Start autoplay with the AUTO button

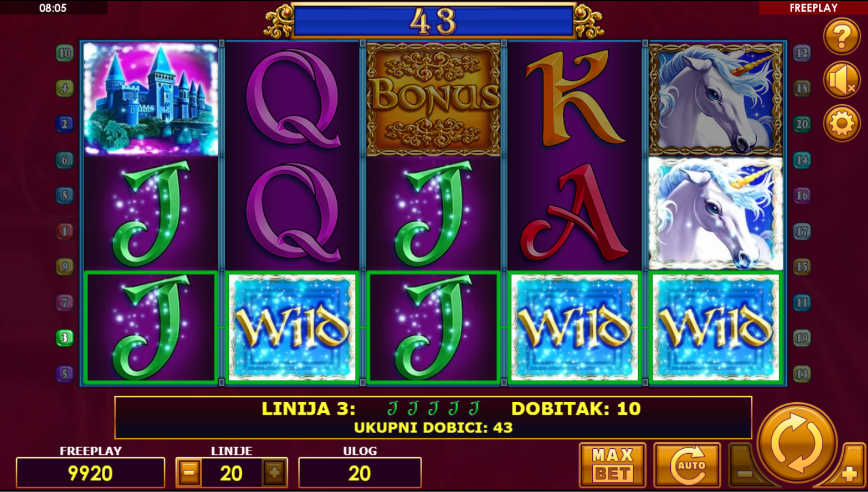(x=687, y=465)
